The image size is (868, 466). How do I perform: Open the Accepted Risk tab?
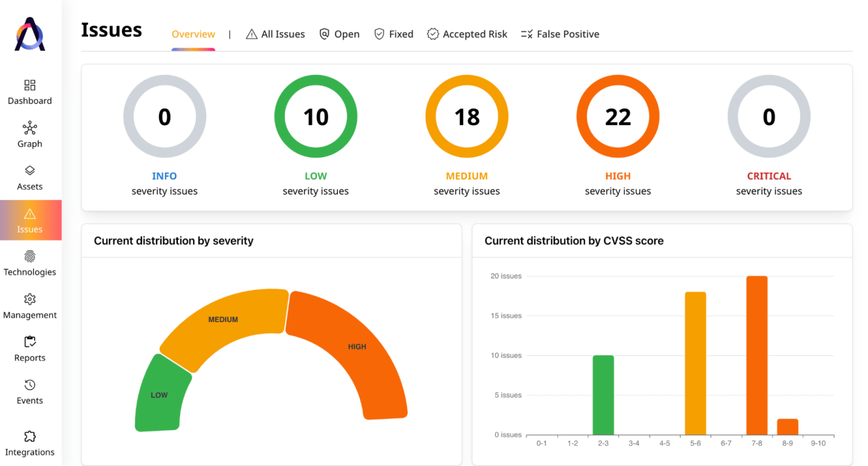(467, 34)
